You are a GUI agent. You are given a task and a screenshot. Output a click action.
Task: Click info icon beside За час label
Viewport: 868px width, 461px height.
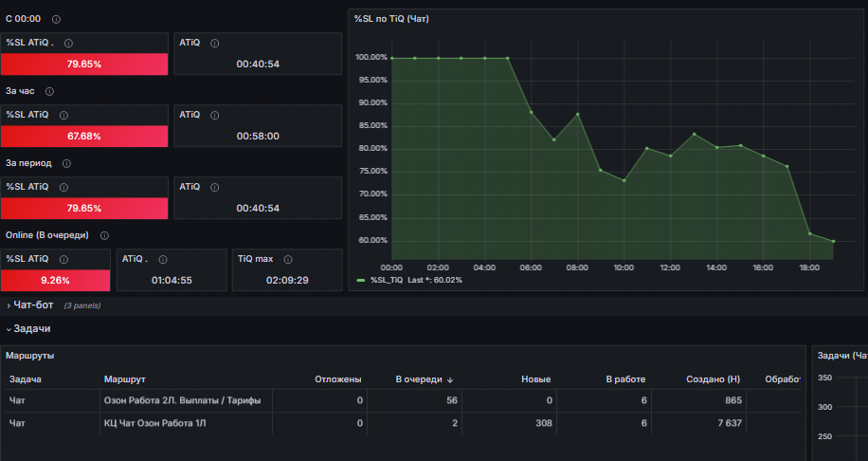[x=49, y=91]
